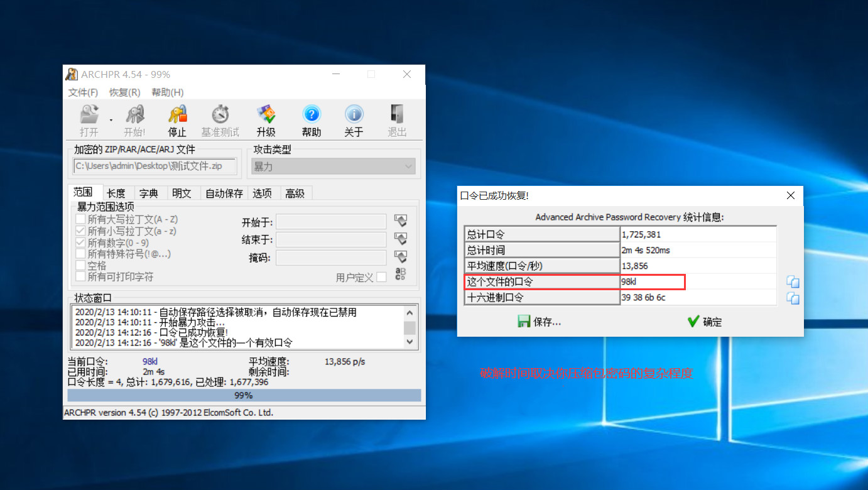868x490 pixels.
Task: Click log line containing '开始暴力攻击'
Action: pos(149,322)
